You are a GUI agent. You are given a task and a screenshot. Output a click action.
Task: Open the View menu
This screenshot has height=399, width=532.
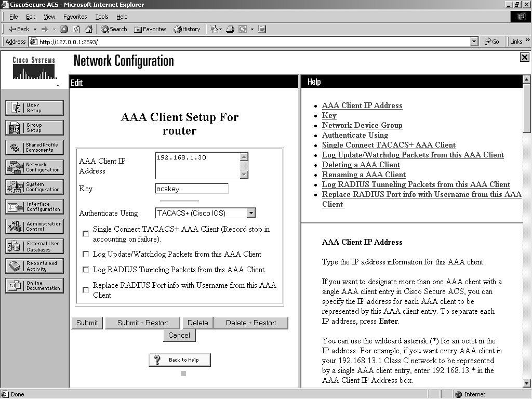click(49, 17)
